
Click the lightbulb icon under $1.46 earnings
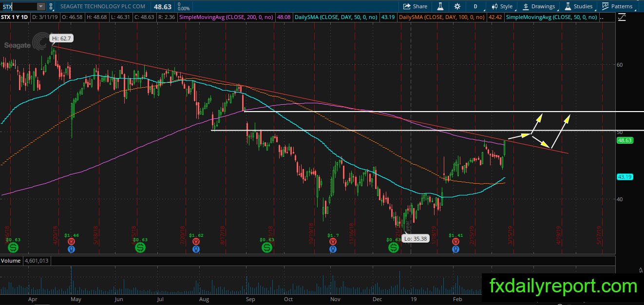click(72, 248)
